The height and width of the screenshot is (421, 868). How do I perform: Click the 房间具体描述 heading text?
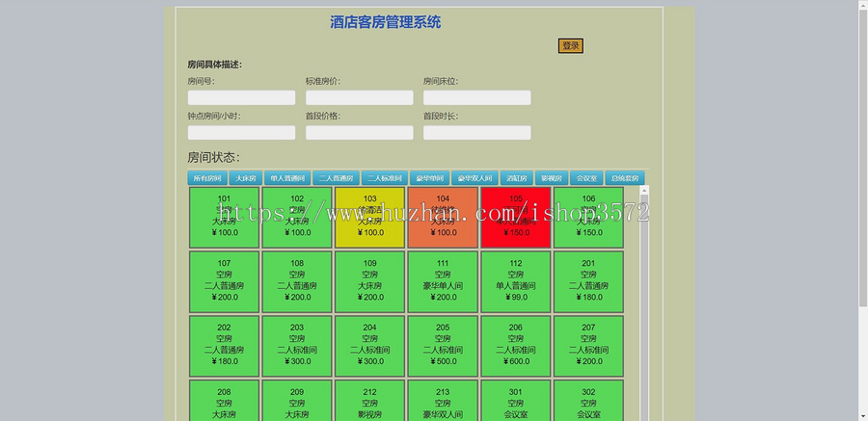(215, 65)
